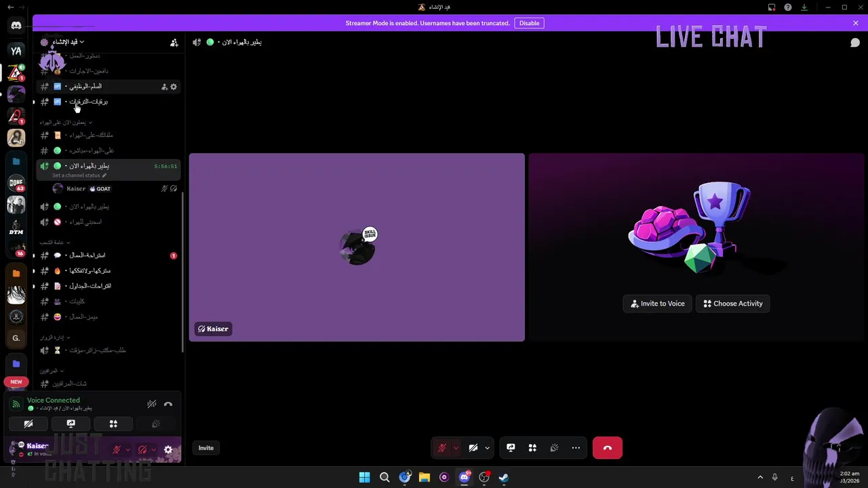This screenshot has height=488, width=868.
Task: Open the YA server icon
Action: click(x=16, y=51)
